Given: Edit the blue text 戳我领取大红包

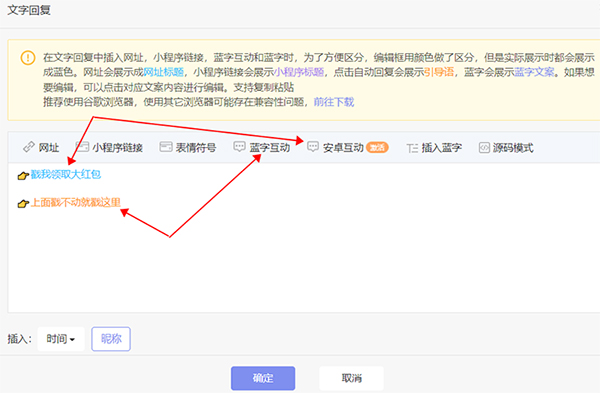Looking at the screenshot, I should [66, 175].
